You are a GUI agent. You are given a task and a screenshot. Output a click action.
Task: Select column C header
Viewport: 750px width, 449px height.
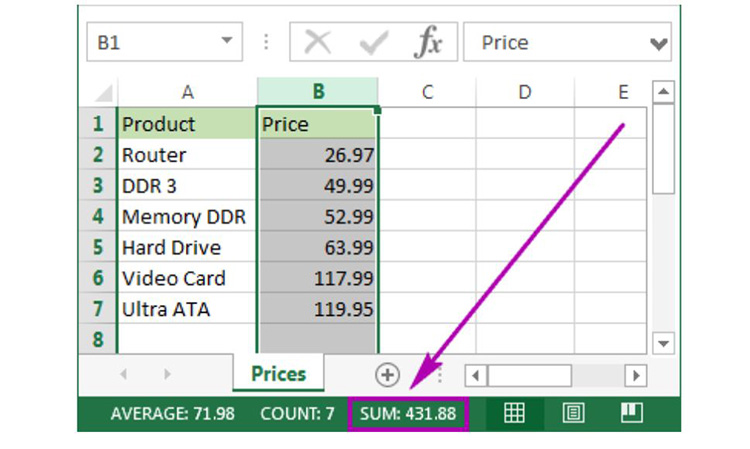[427, 92]
